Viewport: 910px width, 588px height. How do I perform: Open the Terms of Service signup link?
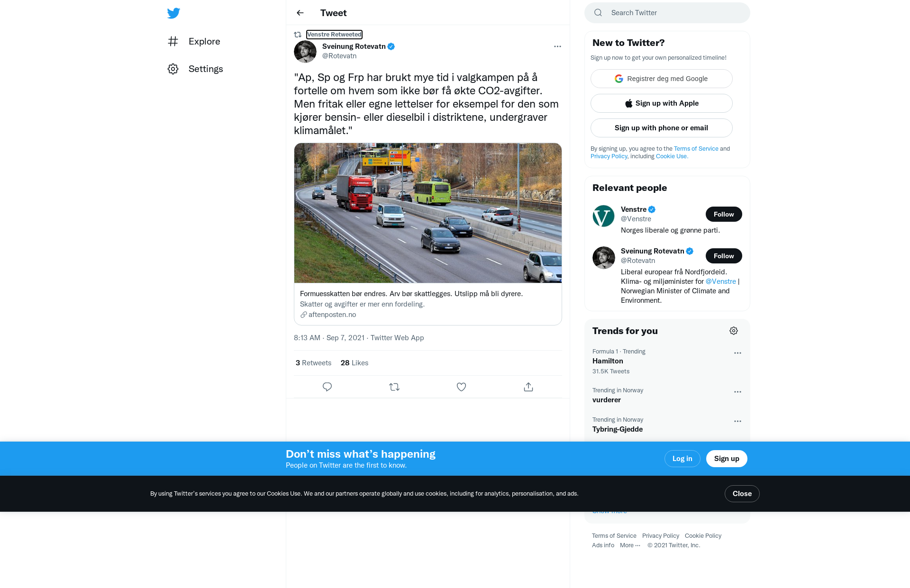coord(696,149)
